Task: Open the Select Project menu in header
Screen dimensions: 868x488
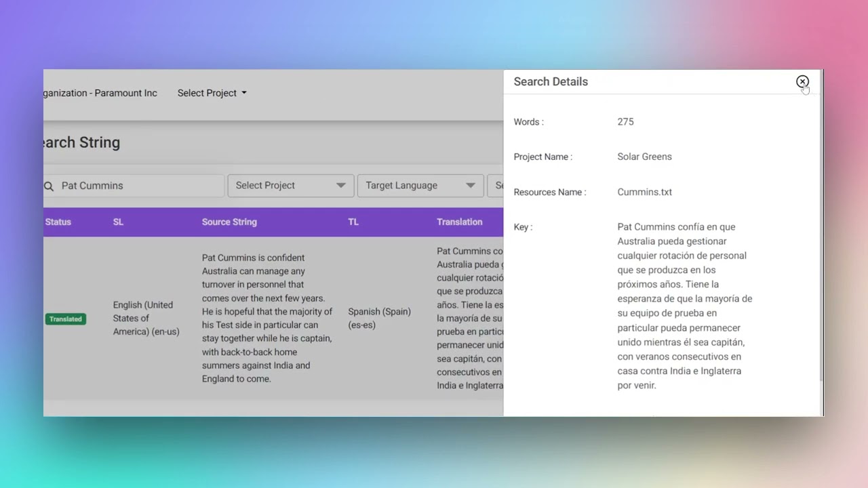Action: pyautogui.click(x=212, y=93)
